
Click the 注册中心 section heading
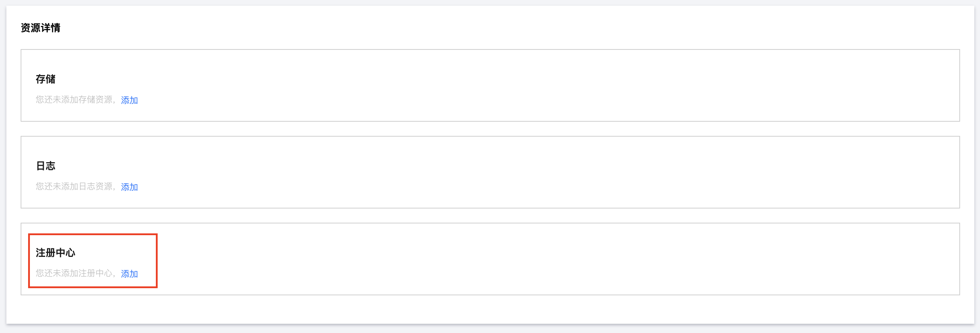[x=56, y=253]
